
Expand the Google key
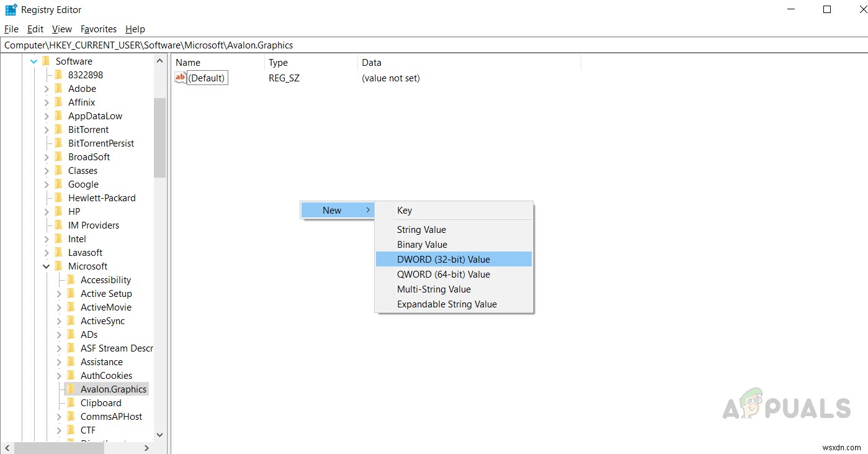pos(47,184)
